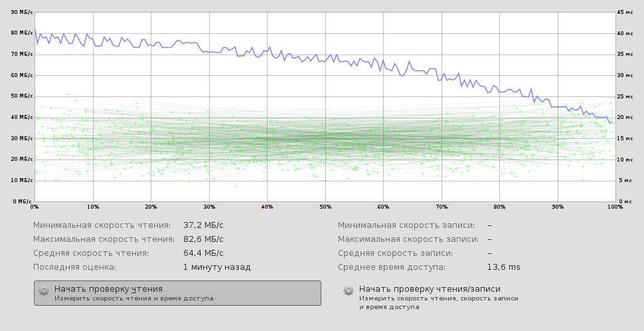Click the 25 мс axis label
This screenshot has width=644, height=331.
tap(625, 96)
